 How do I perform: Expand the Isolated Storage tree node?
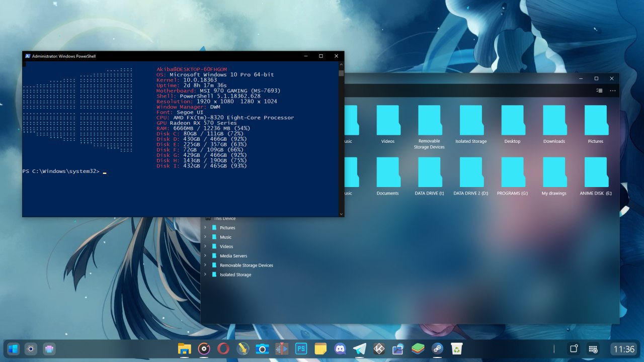click(205, 275)
